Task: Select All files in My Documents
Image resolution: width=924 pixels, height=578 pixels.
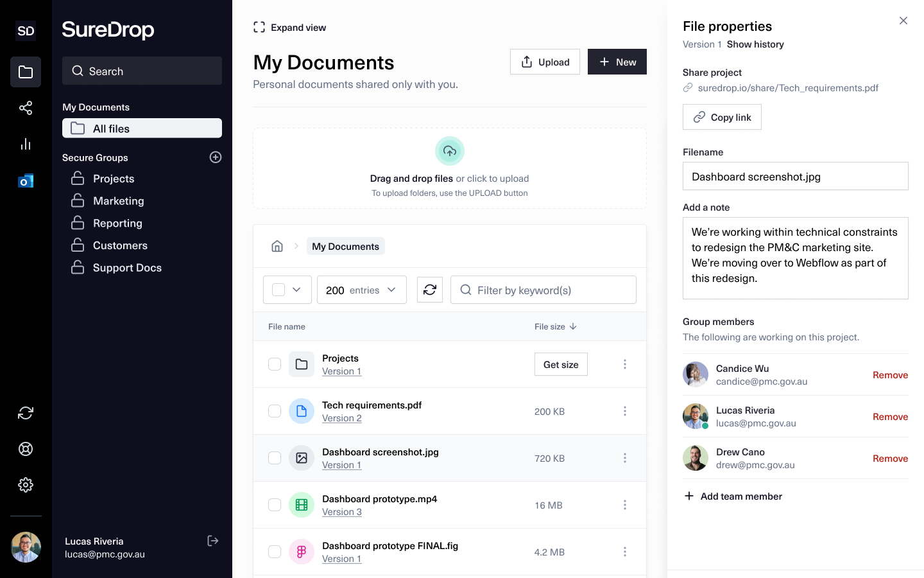Action: coord(142,128)
